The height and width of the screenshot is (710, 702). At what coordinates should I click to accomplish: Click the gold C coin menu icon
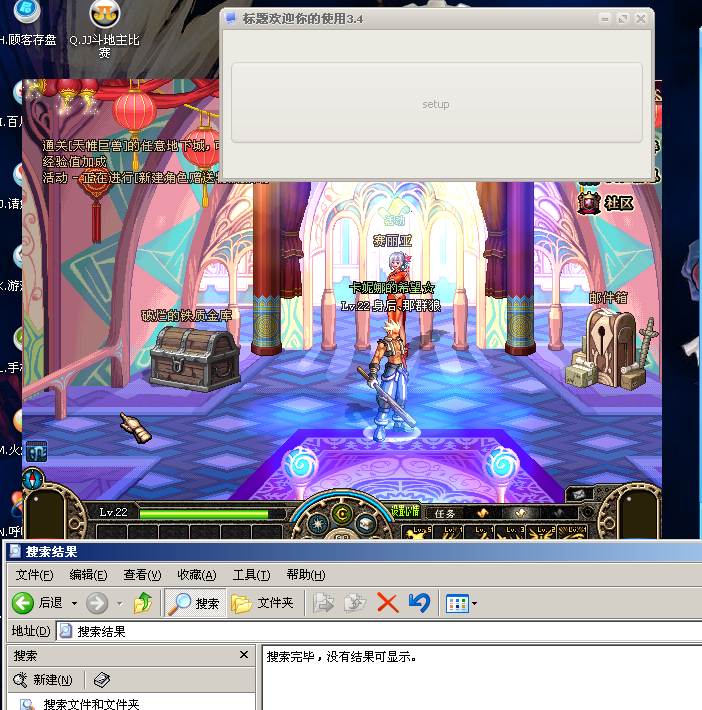point(342,514)
